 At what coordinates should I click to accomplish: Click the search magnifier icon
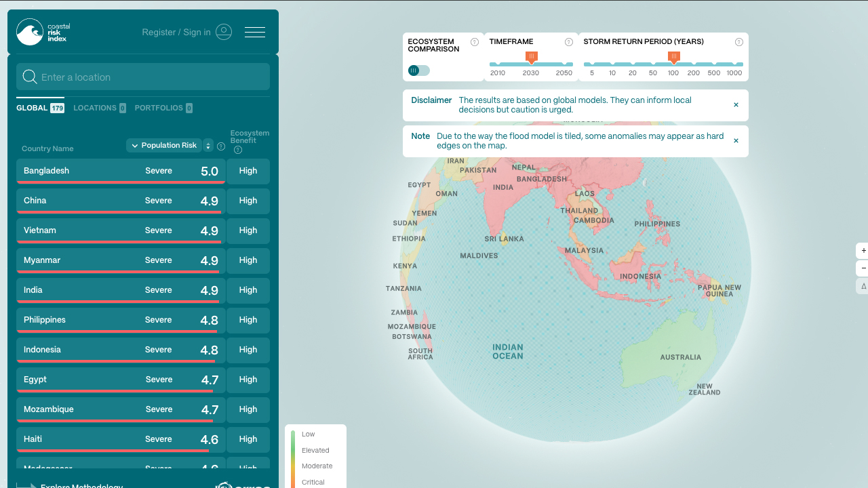tap(30, 77)
